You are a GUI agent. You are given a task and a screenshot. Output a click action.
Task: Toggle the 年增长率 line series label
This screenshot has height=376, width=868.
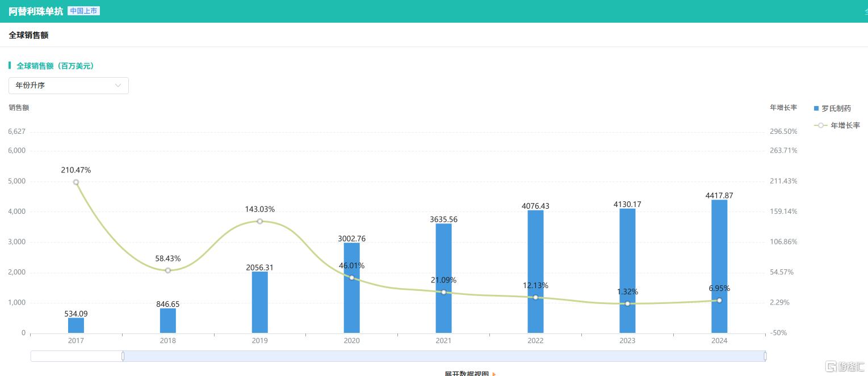[845, 125]
